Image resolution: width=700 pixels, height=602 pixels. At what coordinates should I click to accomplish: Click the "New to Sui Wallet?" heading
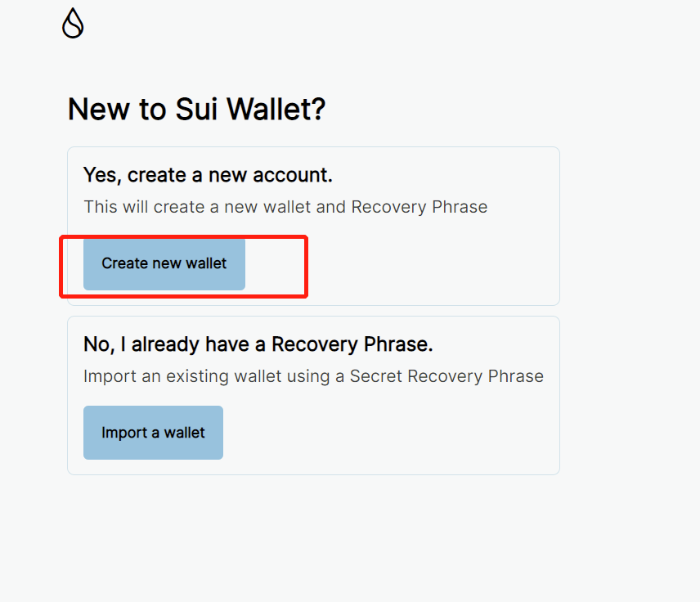[x=196, y=110]
